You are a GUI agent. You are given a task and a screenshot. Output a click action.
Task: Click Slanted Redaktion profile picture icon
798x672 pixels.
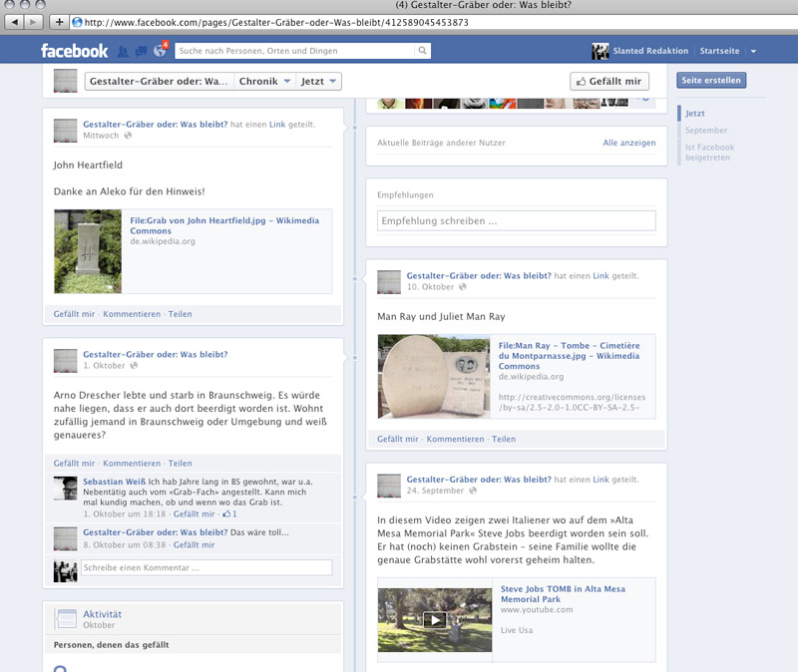[x=600, y=51]
